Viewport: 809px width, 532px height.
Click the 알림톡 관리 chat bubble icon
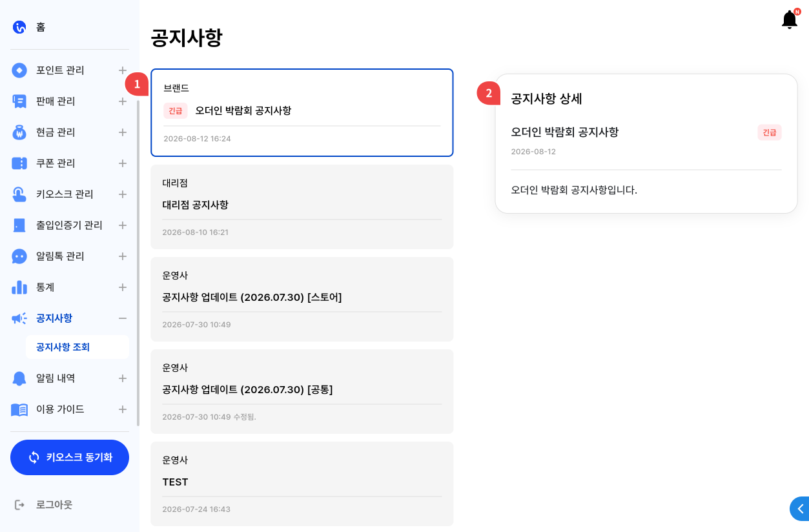click(x=19, y=256)
